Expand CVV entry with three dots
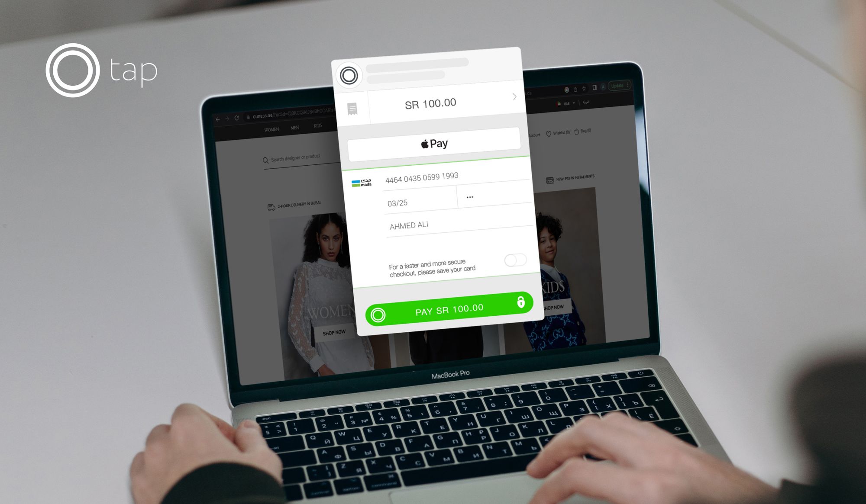Screen dimensions: 866x504 tap(470, 197)
